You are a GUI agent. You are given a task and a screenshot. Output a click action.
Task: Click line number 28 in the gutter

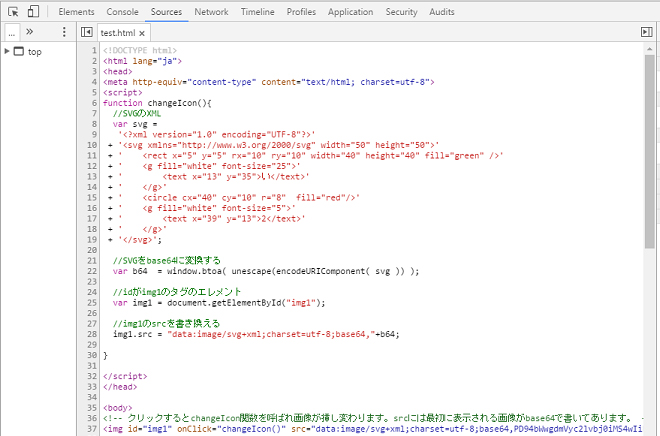pos(92,334)
